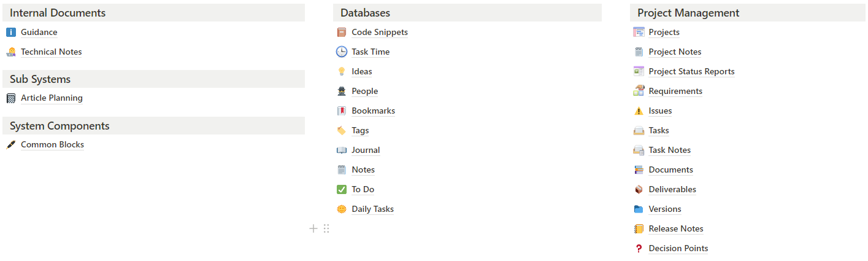Select the Project Management heading
Image resolution: width=868 pixels, height=261 pixels.
point(688,12)
